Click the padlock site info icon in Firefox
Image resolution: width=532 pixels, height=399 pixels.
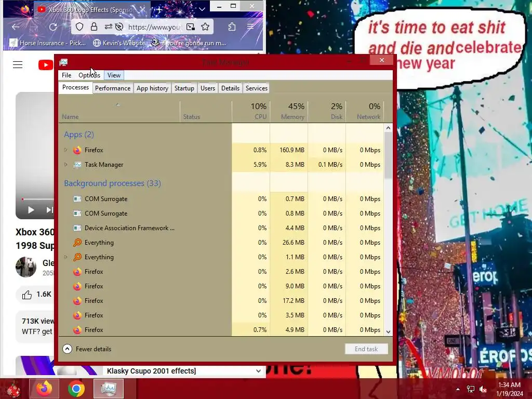tap(94, 27)
